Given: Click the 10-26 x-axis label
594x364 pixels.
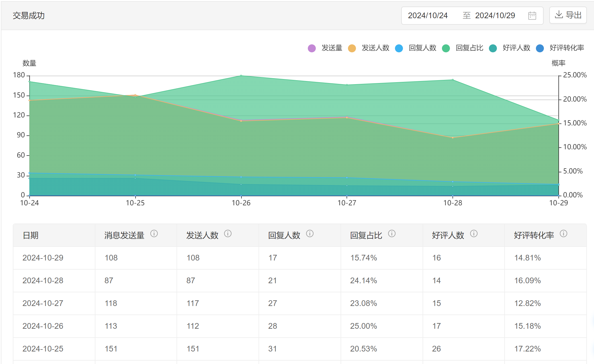Looking at the screenshot, I should point(241,203).
